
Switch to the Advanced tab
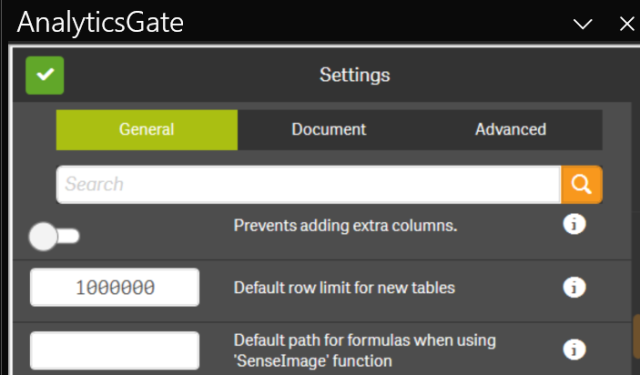point(511,130)
